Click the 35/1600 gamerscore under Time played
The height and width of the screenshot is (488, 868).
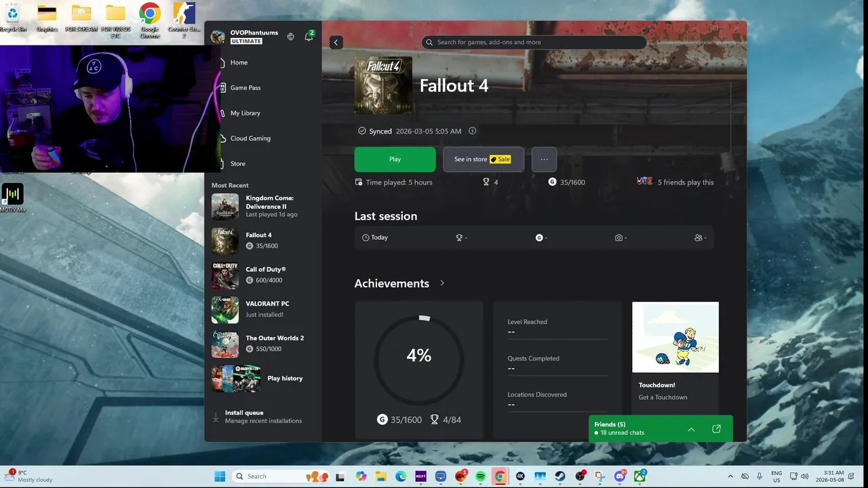566,182
